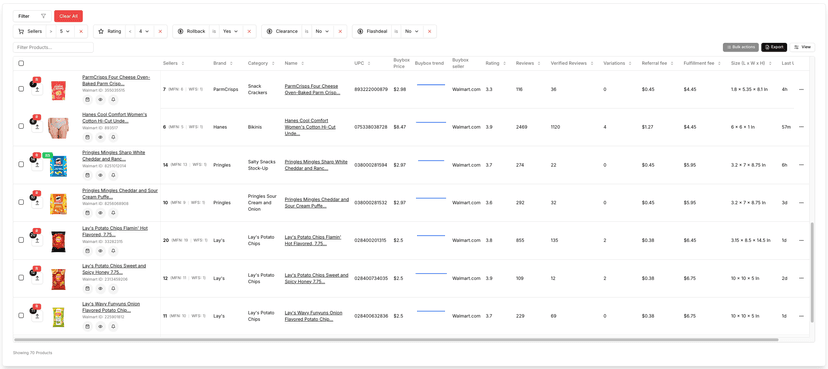Sort by the Verified Reviews column header
This screenshot has height=369, width=828.
pyautogui.click(x=572, y=63)
